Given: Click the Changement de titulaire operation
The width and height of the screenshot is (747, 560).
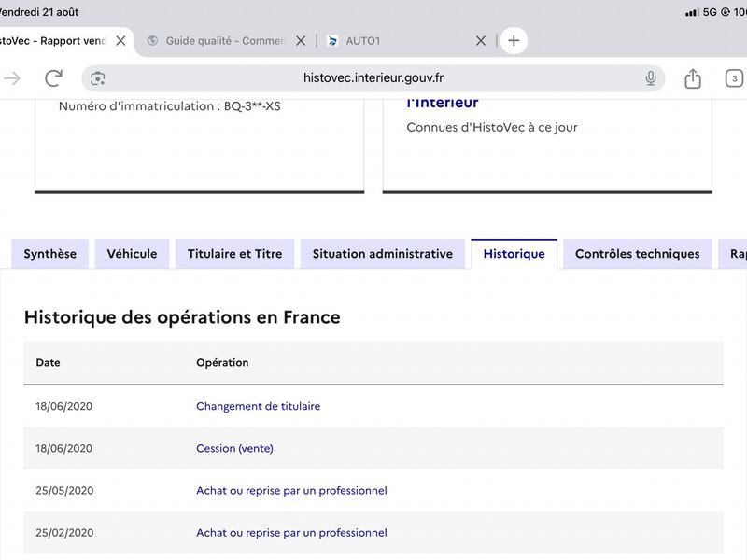Looking at the screenshot, I should (x=259, y=406).
